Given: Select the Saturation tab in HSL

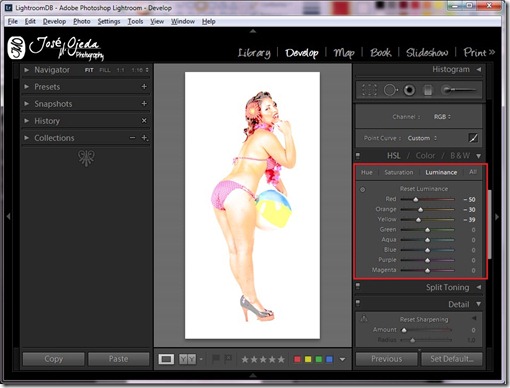Looking at the screenshot, I should coord(399,172).
